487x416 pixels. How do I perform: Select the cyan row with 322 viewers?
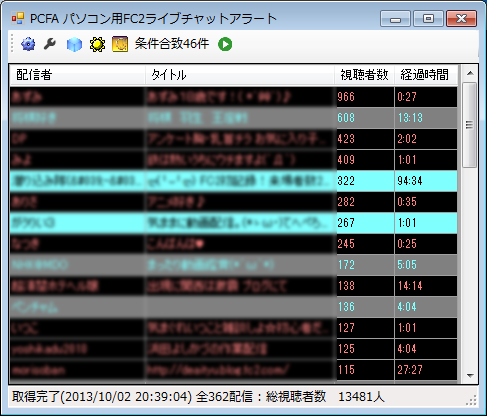[234, 181]
